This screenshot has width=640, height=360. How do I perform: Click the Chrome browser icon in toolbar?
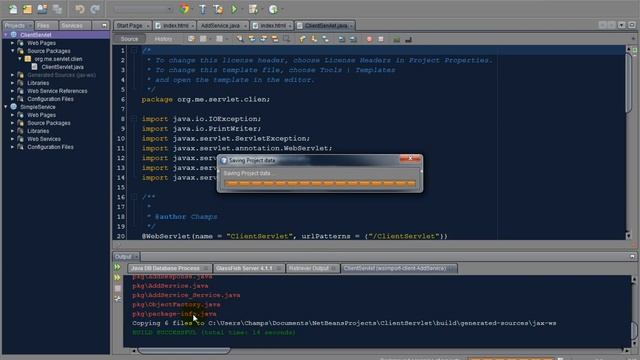tap(184, 9)
